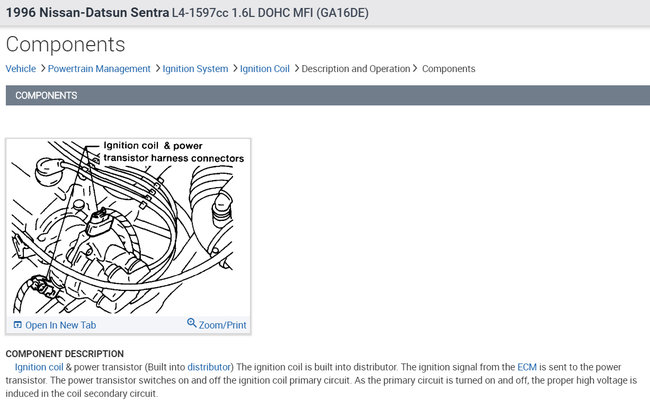Click the Open In New Tab window icon
The image size is (650, 417).
(x=17, y=325)
